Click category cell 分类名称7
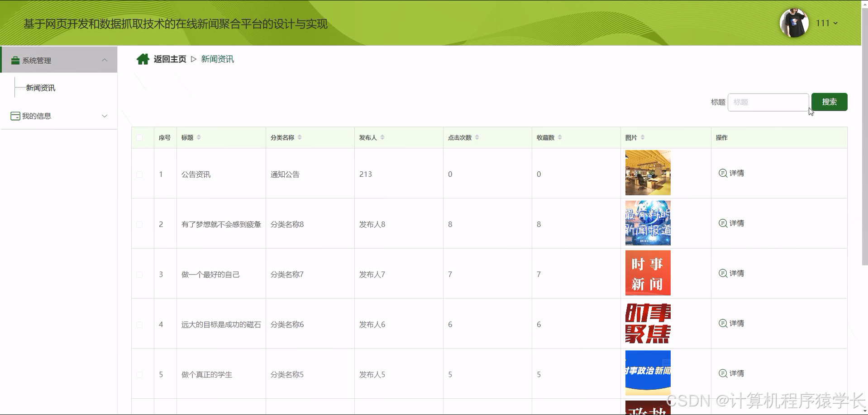 (287, 275)
